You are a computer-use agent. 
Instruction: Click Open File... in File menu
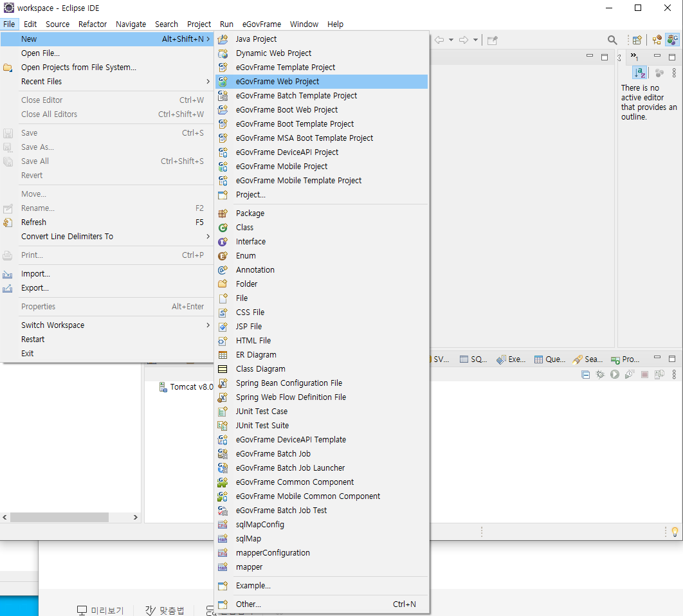coord(106,53)
